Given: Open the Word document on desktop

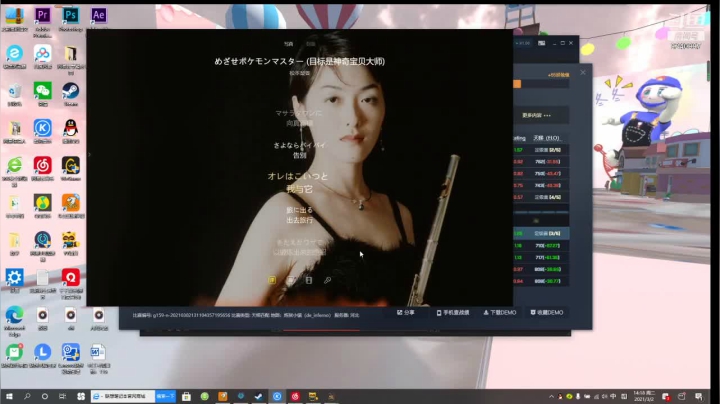Looking at the screenshot, I should coord(98,352).
